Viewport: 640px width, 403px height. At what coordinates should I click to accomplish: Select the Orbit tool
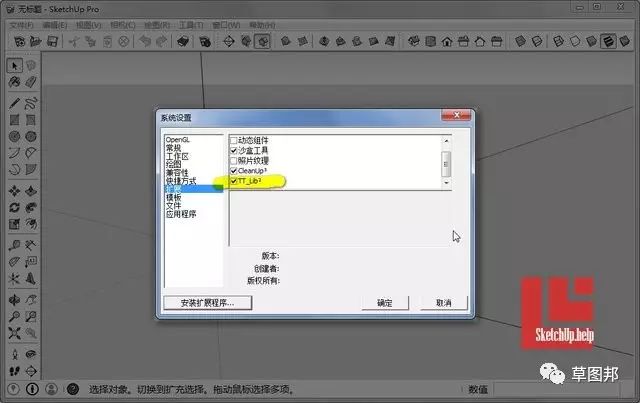(x=15, y=300)
